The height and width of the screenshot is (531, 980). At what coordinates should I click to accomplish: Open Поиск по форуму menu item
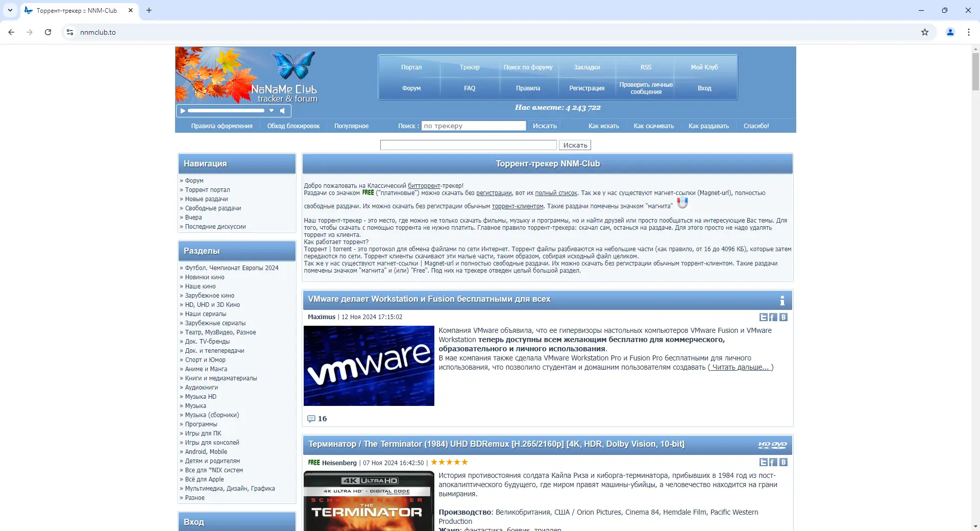(528, 67)
